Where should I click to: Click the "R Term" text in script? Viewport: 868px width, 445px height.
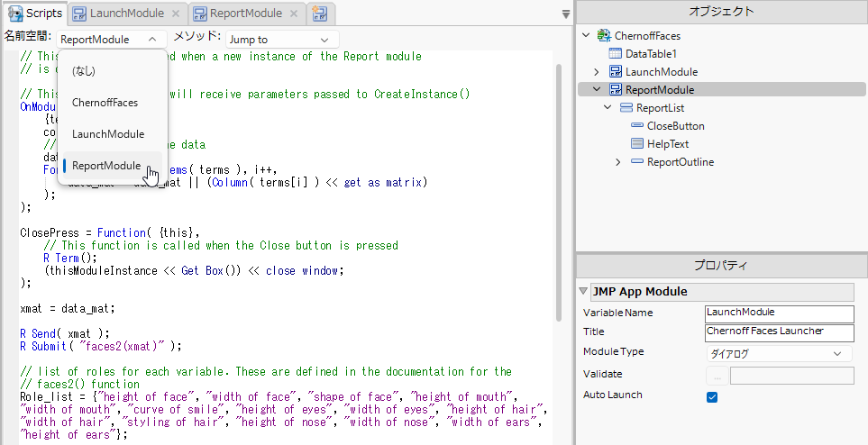tap(61, 258)
